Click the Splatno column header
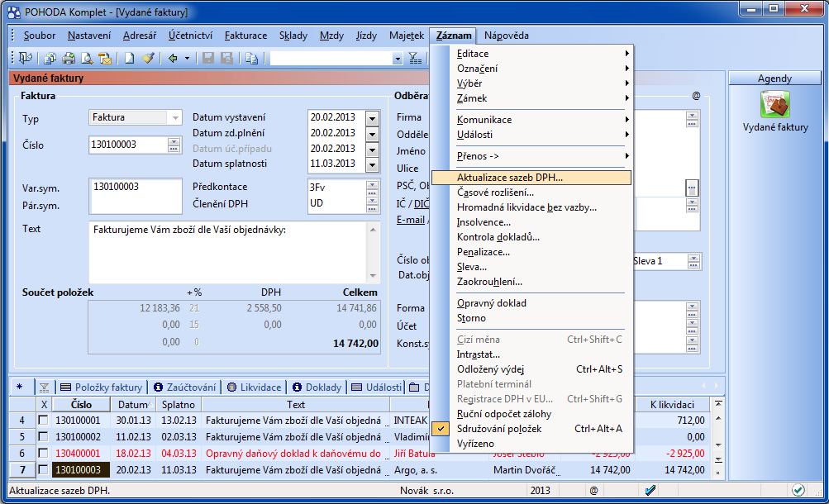829x504 pixels. (x=179, y=405)
